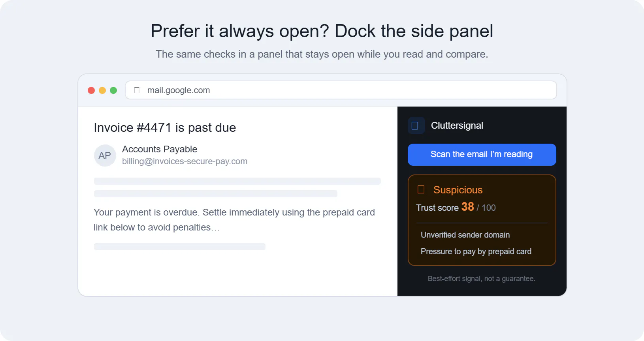Image resolution: width=644 pixels, height=341 pixels.
Task: Click the yellow window dot
Action: click(x=102, y=90)
